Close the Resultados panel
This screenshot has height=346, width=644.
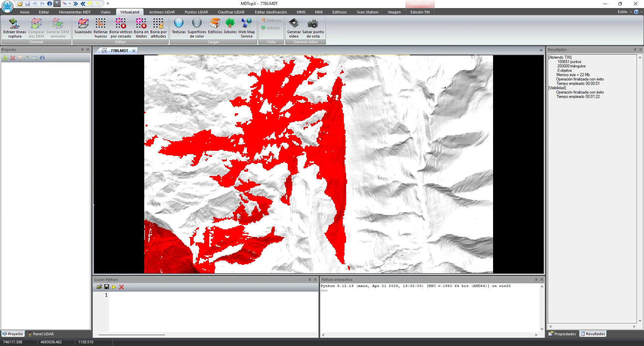(641, 50)
